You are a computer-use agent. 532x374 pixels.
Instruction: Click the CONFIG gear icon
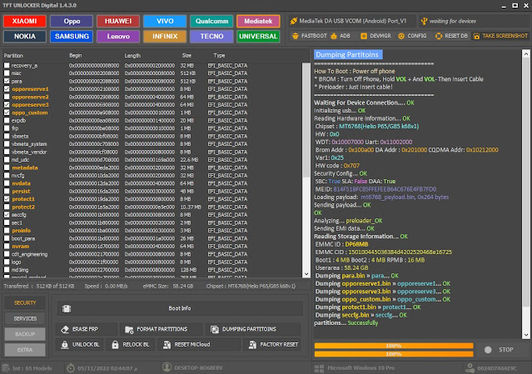pyautogui.click(x=401, y=36)
